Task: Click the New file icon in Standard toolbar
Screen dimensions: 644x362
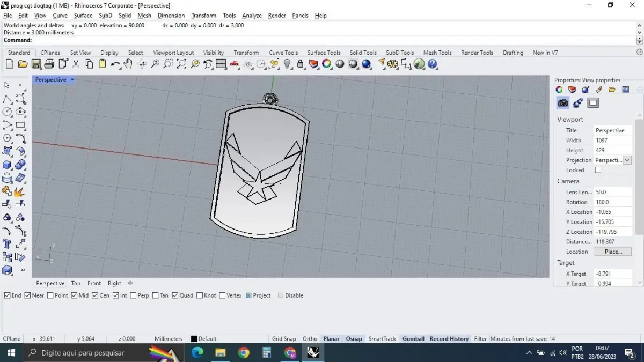Action: point(10,64)
